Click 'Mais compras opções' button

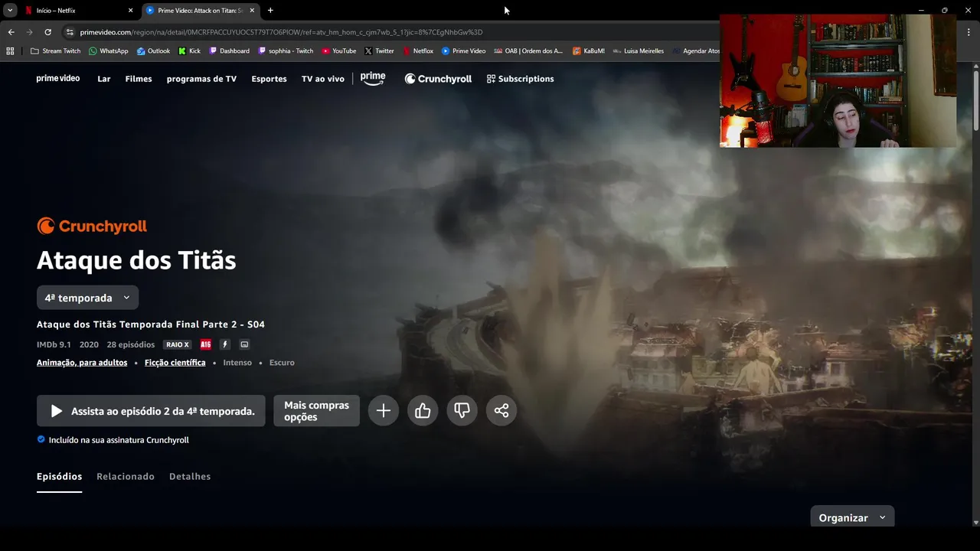tap(316, 411)
